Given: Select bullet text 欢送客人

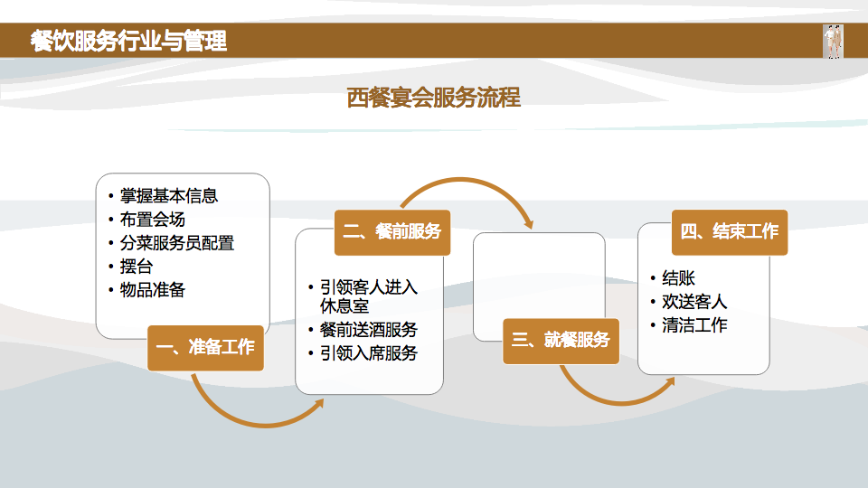Looking at the screenshot, I should [694, 302].
